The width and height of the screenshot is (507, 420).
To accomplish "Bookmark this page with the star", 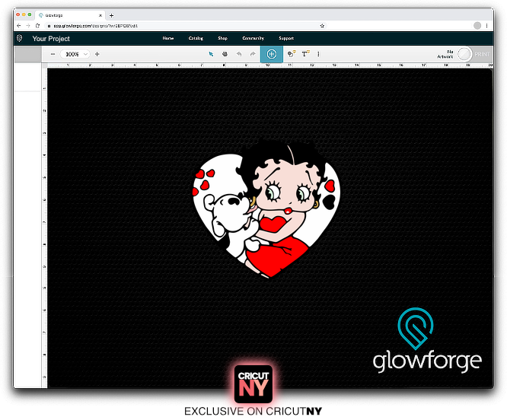I will (322, 26).
